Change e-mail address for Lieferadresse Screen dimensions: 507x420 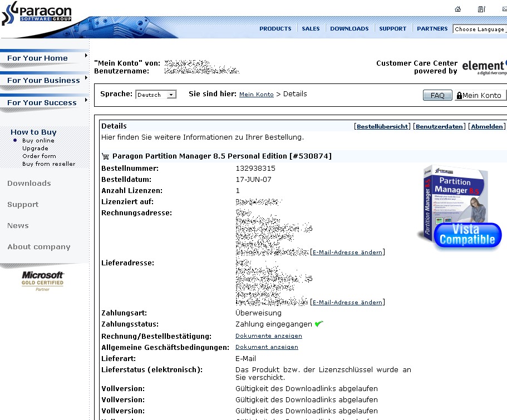point(347,302)
